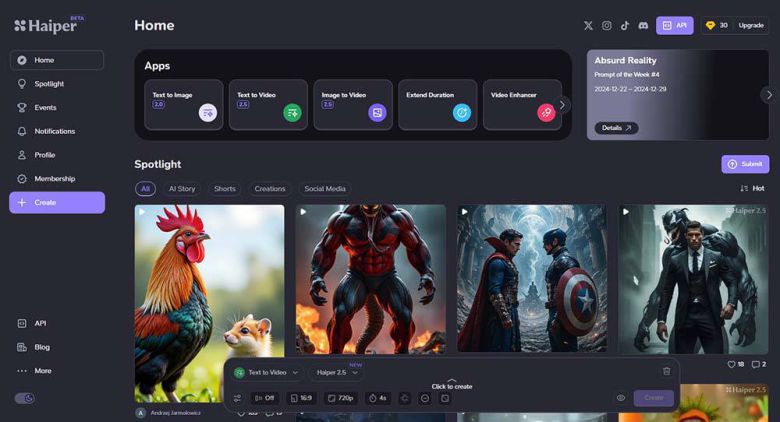This screenshot has height=422, width=780.
Task: Click the trash icon in the creation bar
Action: (667, 371)
